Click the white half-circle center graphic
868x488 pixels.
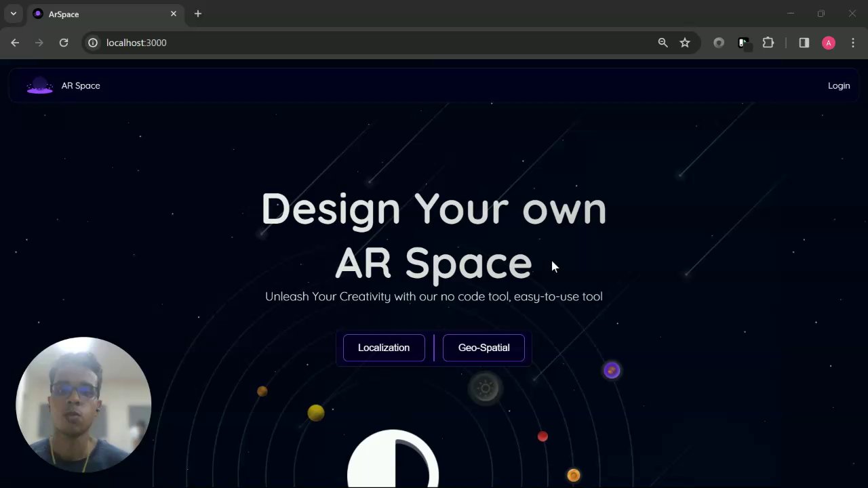[393, 459]
